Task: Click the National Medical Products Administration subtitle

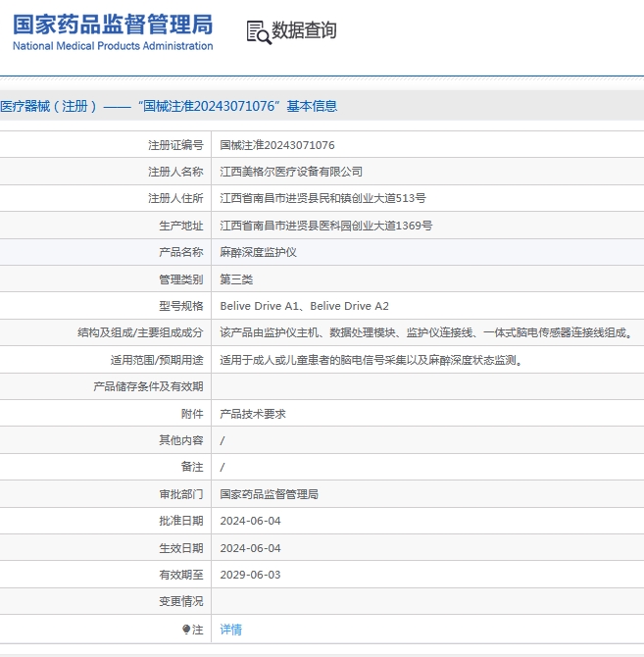Action: click(113, 46)
